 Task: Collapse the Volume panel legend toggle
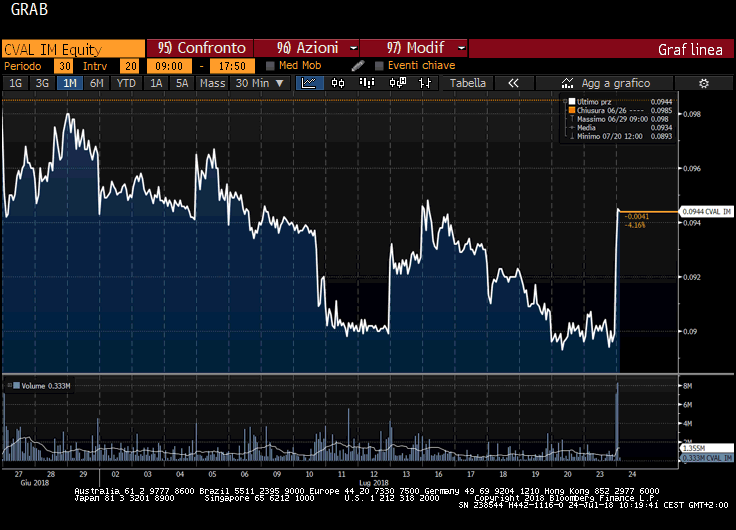click(x=9, y=385)
